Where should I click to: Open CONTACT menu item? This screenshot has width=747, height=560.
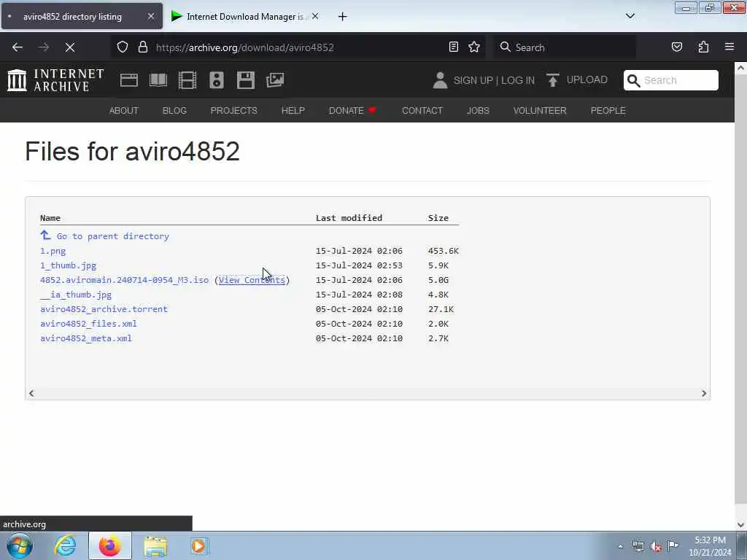tap(422, 111)
